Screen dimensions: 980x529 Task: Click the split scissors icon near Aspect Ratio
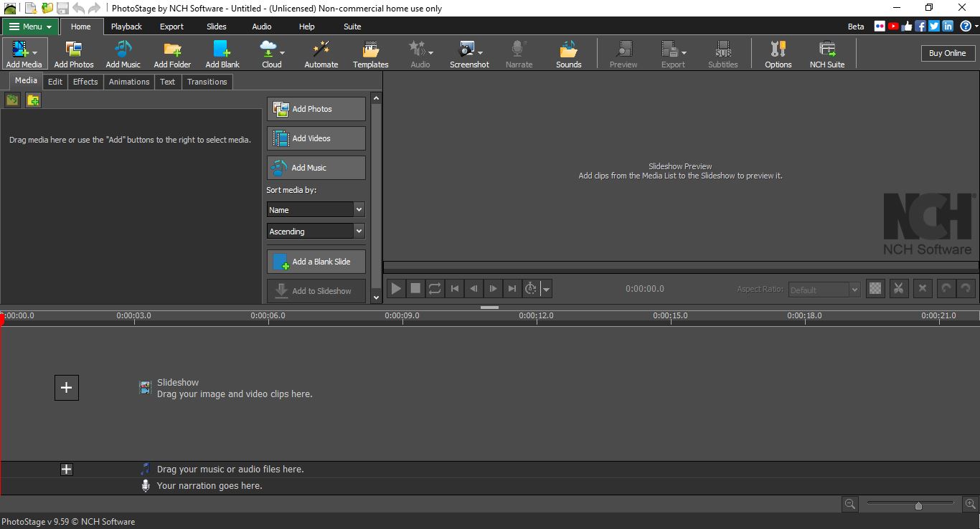point(898,289)
